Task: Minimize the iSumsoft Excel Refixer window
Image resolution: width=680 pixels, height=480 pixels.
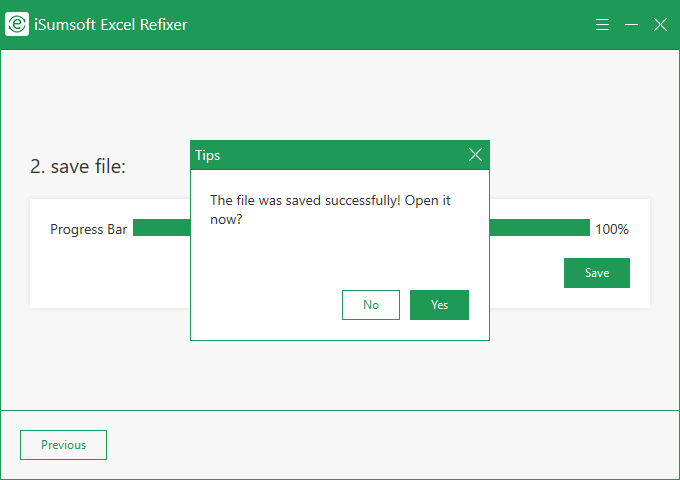Action: click(x=631, y=25)
